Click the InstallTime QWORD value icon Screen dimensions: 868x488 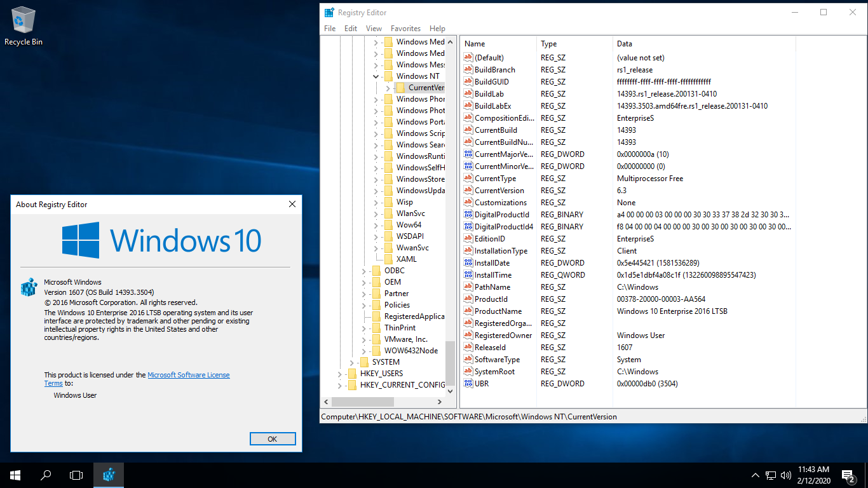(469, 275)
